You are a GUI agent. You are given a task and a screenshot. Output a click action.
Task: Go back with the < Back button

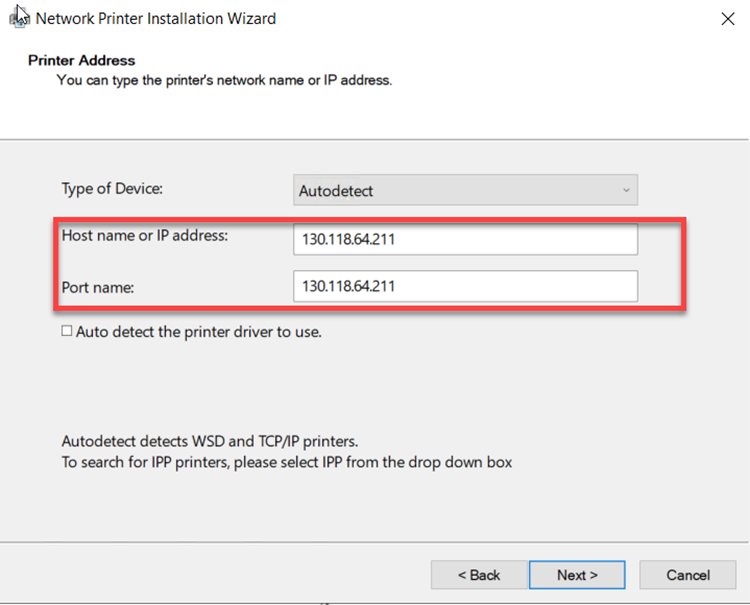pyautogui.click(x=478, y=575)
